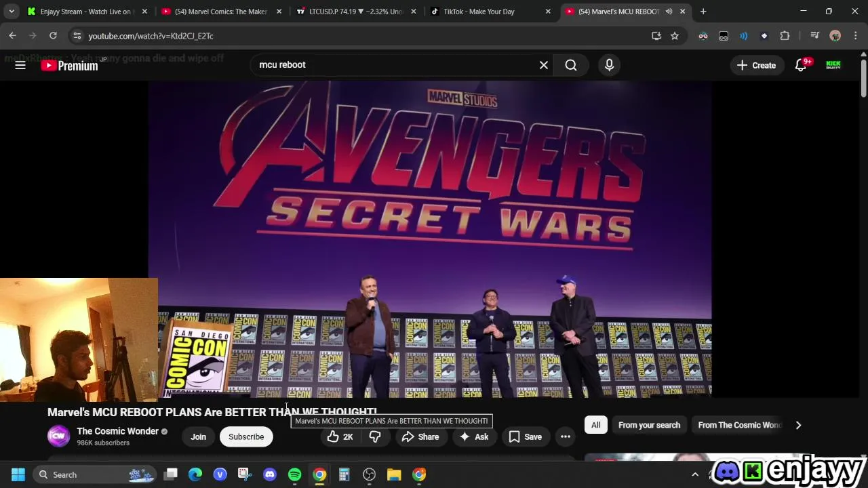Image resolution: width=868 pixels, height=488 pixels.
Task: Go back in browser history
Action: tap(12, 36)
